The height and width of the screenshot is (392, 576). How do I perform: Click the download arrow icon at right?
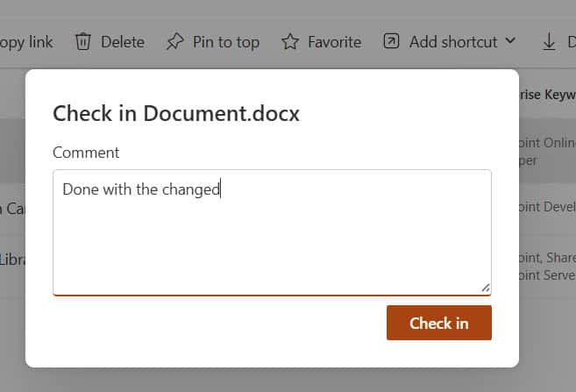pyautogui.click(x=550, y=42)
